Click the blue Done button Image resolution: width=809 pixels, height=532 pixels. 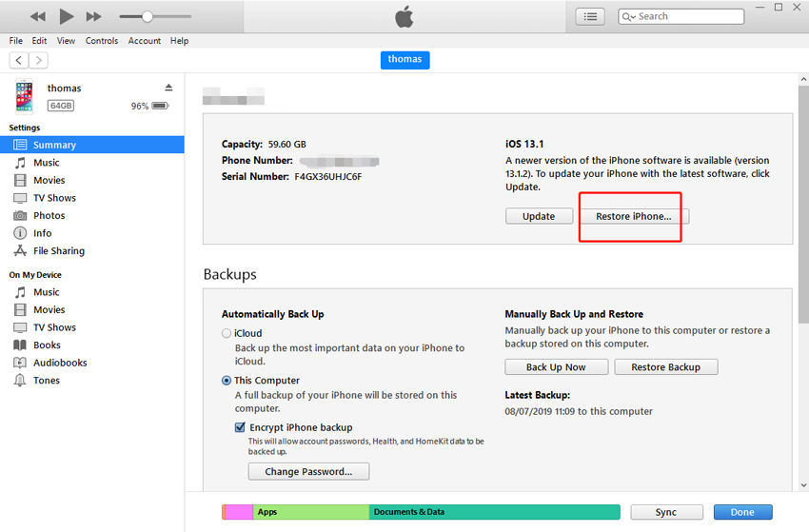point(743,512)
